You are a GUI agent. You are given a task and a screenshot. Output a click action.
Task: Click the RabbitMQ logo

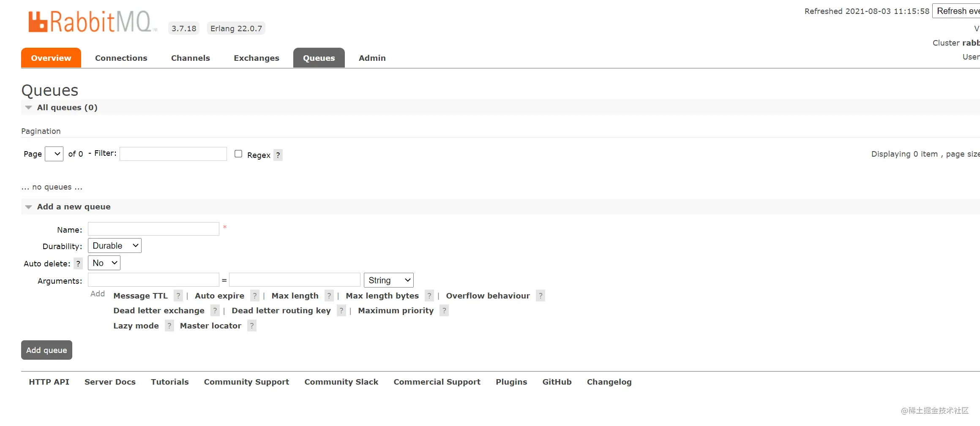92,22
